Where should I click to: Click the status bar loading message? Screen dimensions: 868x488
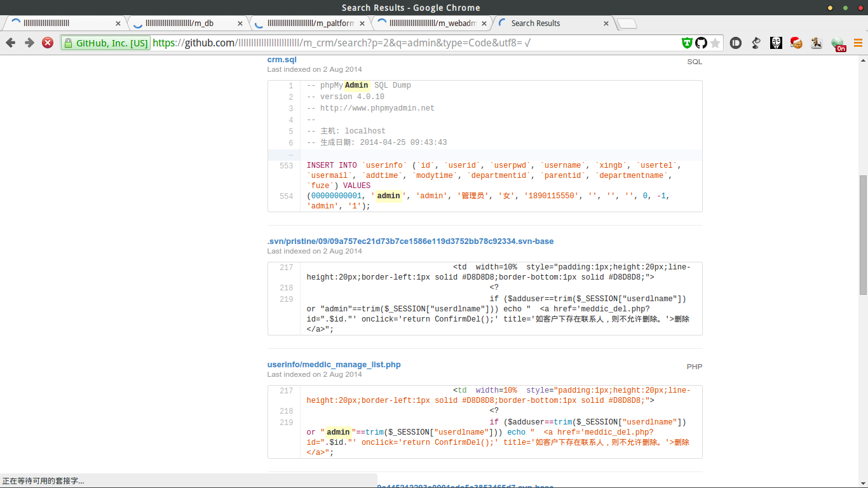(43, 481)
